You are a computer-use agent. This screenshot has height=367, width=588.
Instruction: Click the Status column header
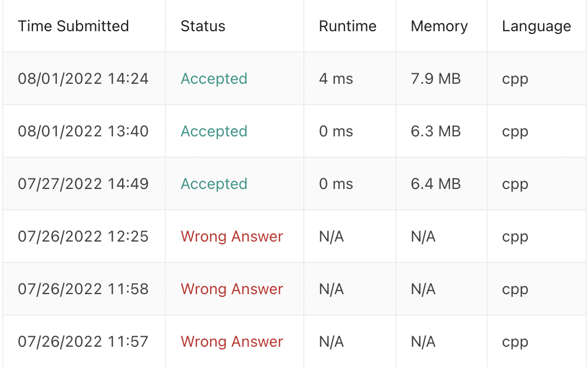pos(203,26)
